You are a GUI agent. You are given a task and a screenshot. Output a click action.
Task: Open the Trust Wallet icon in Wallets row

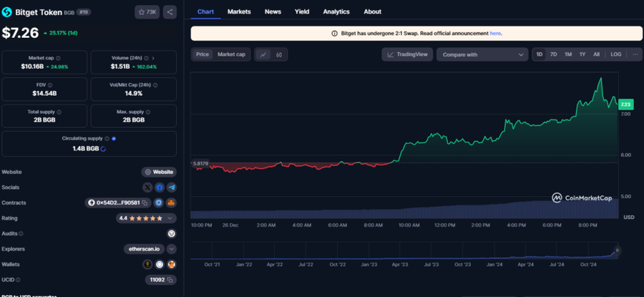click(x=160, y=265)
